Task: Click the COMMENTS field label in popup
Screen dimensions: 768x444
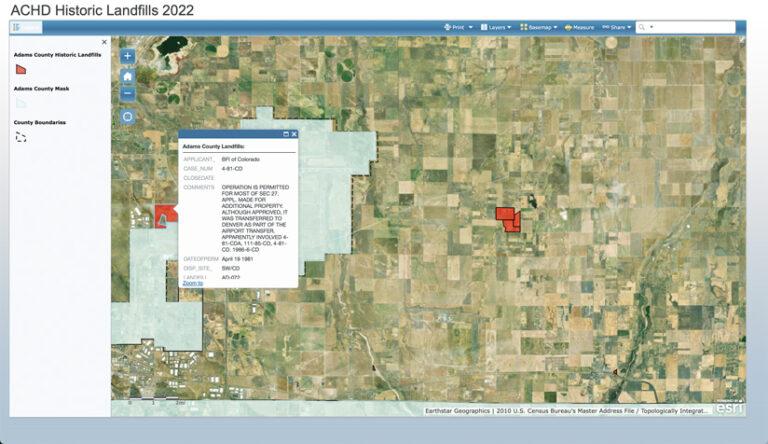Action: 199,187
